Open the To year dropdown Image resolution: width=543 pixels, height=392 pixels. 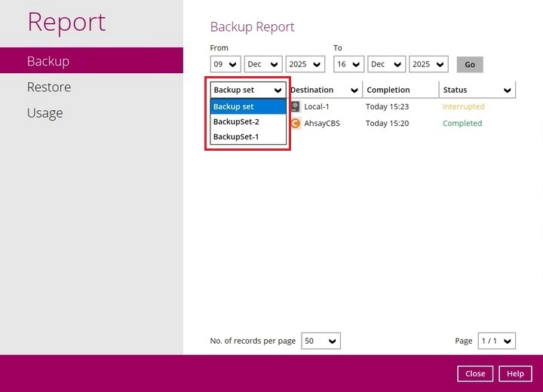tap(428, 64)
